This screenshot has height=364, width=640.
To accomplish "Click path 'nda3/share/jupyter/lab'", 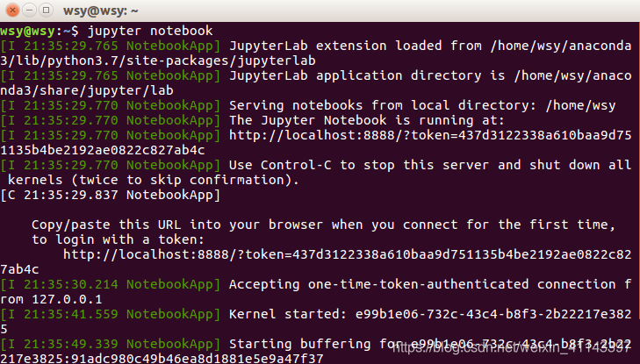I will pyautogui.click(x=87, y=90).
